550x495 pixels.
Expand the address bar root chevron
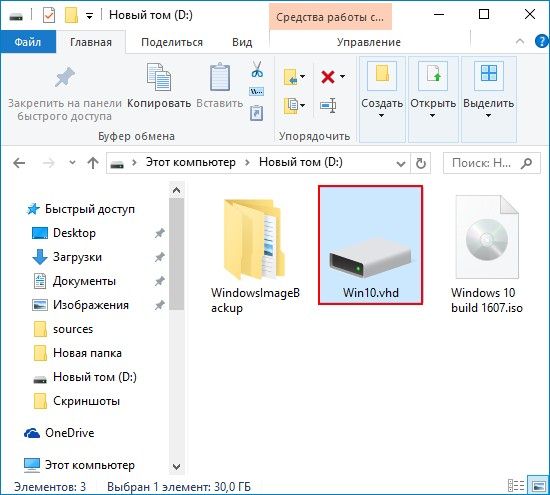pyautogui.click(x=134, y=163)
